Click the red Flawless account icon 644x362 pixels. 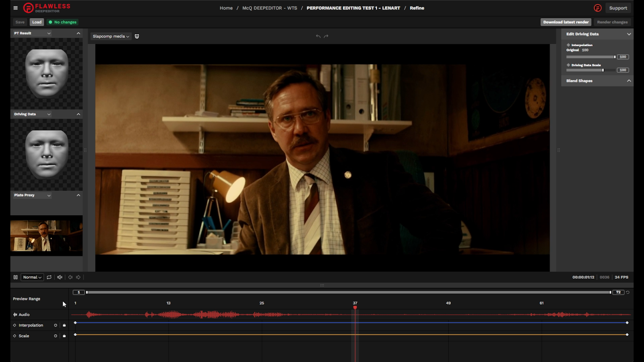tap(598, 8)
